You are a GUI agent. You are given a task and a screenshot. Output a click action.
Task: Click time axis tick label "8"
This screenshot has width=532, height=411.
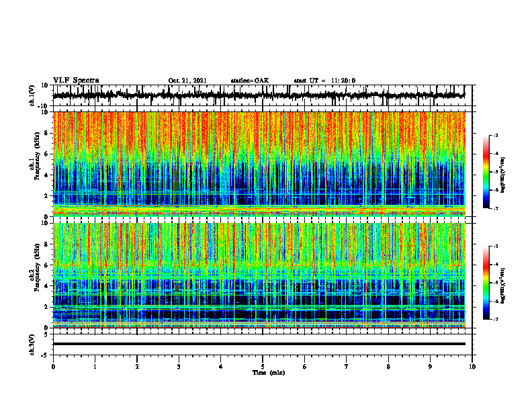coord(388,367)
